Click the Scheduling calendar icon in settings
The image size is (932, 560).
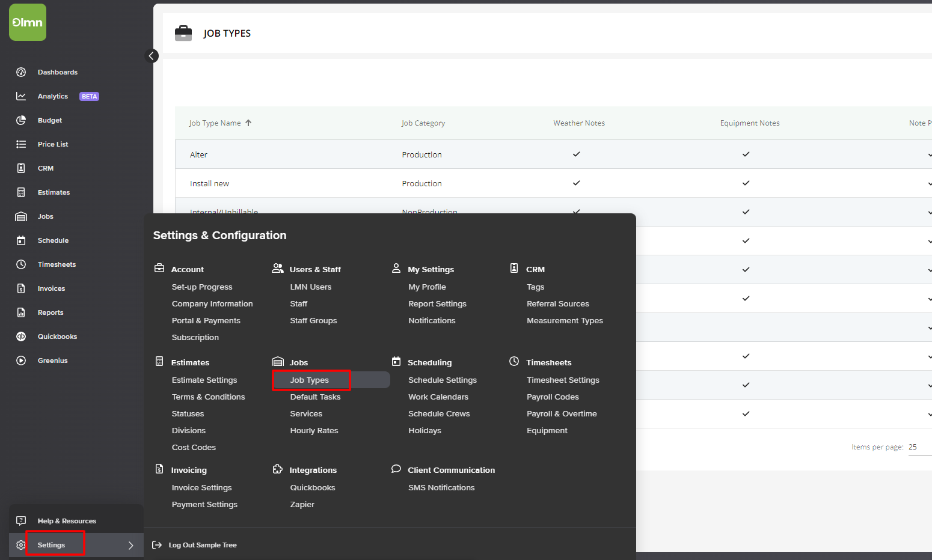[x=396, y=361]
